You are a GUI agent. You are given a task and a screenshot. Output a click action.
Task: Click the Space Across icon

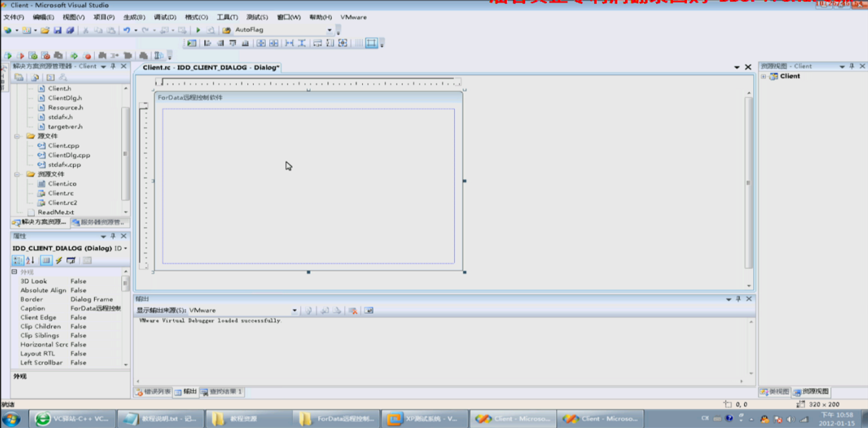pyautogui.click(x=289, y=43)
